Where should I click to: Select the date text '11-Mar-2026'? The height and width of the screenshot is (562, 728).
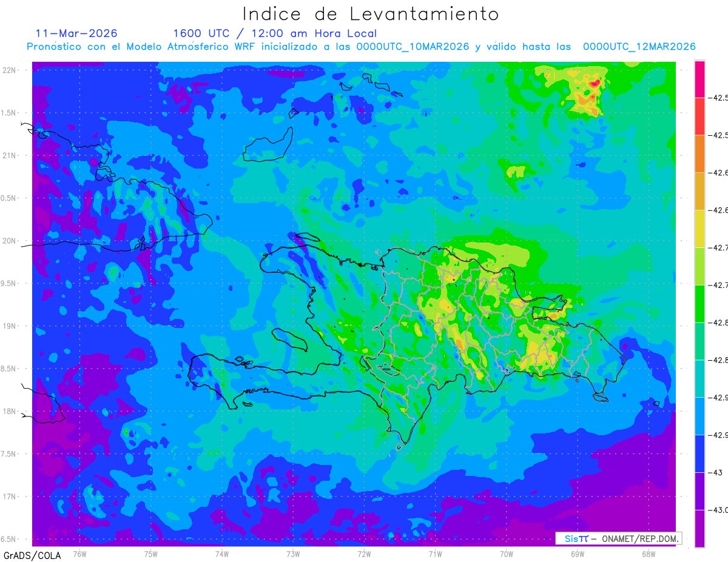pyautogui.click(x=77, y=33)
